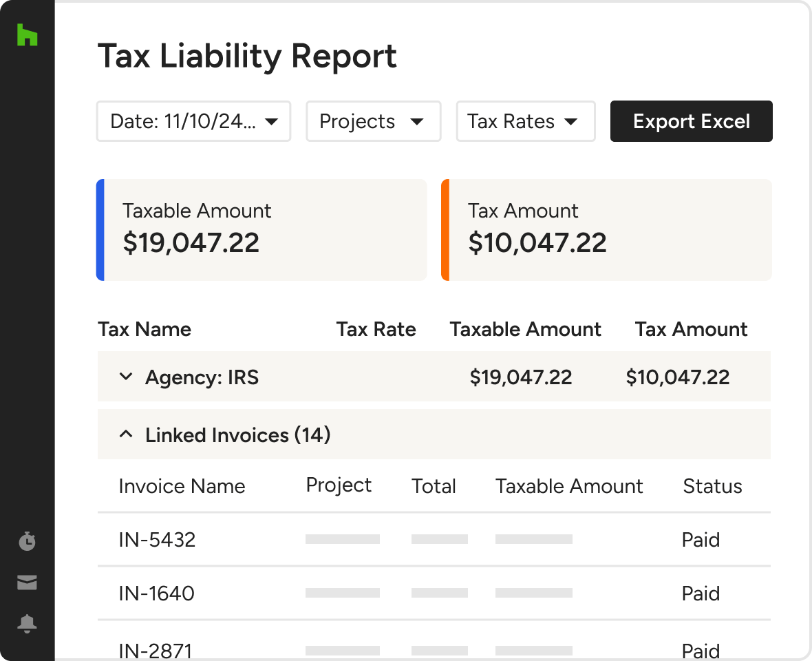Click the Tax Rate column header
Viewport: 812px width, 661px height.
[376, 329]
